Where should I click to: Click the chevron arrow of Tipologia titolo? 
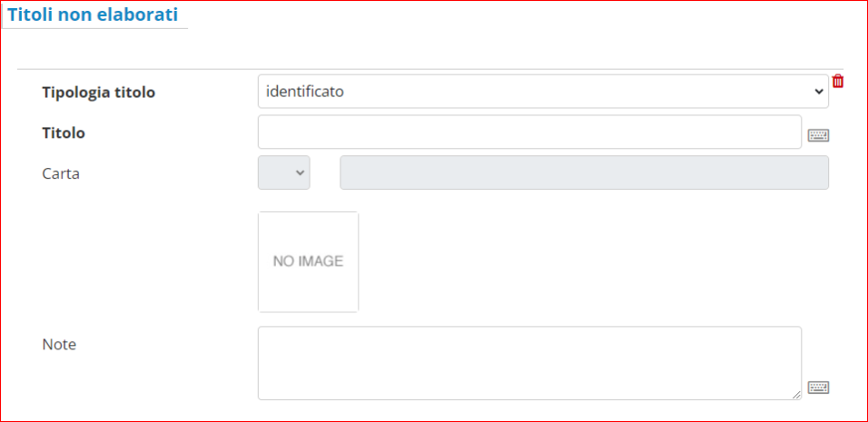coord(819,92)
